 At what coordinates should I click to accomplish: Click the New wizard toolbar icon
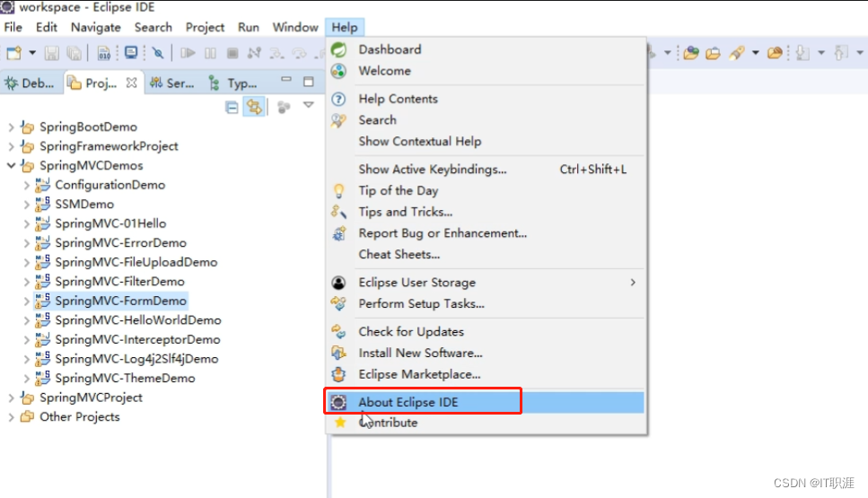tap(13, 53)
